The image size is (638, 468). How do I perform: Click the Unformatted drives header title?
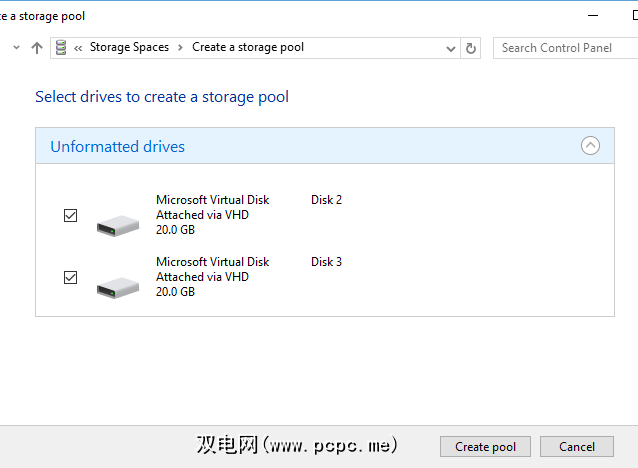click(x=118, y=147)
